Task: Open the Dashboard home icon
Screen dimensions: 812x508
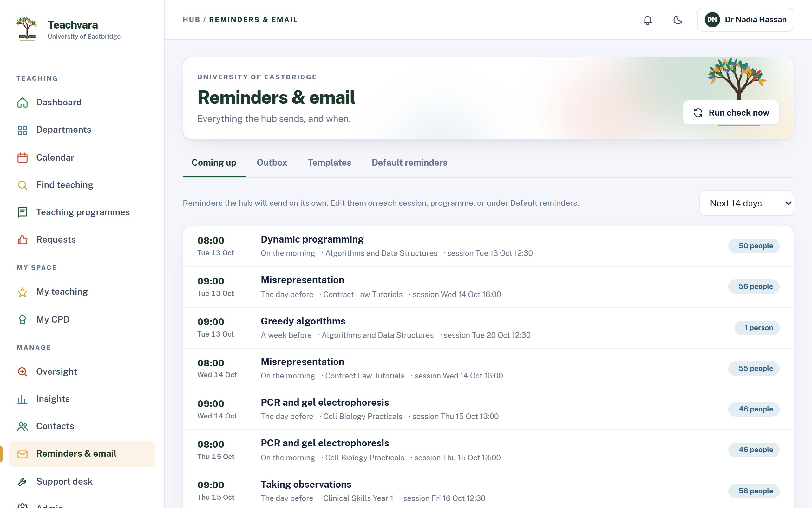Action: tap(23, 103)
